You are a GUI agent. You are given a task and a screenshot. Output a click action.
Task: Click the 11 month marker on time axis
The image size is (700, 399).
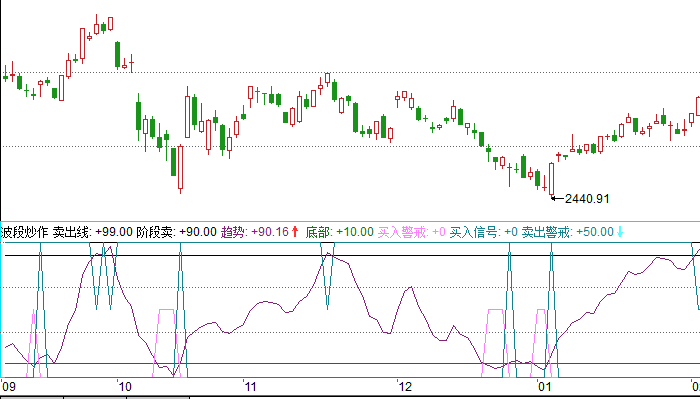[x=250, y=386]
